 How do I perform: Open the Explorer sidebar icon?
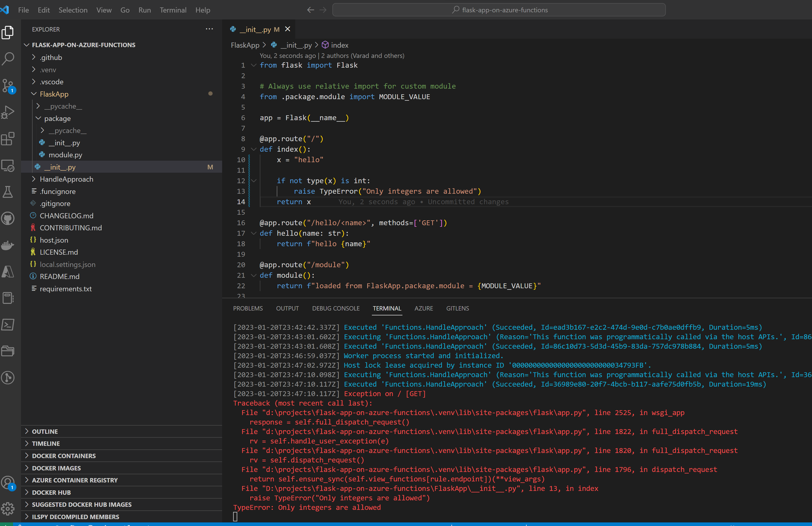[8, 32]
